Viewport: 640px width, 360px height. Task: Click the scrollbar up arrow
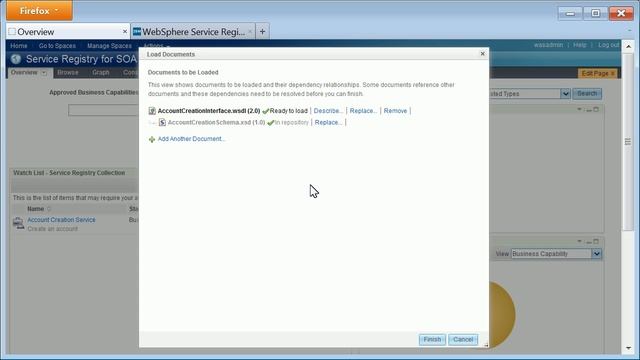click(628, 46)
